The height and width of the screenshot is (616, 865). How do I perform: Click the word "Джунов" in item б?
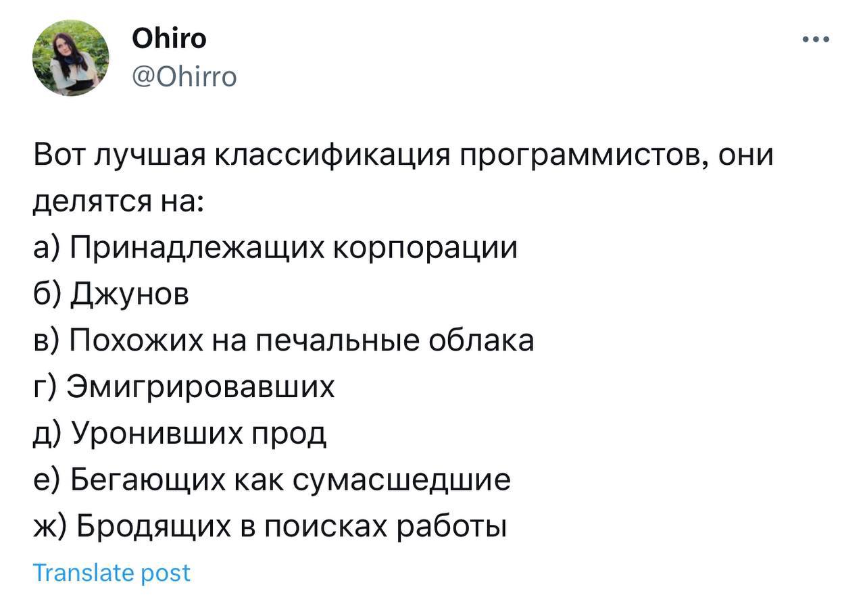(130, 295)
